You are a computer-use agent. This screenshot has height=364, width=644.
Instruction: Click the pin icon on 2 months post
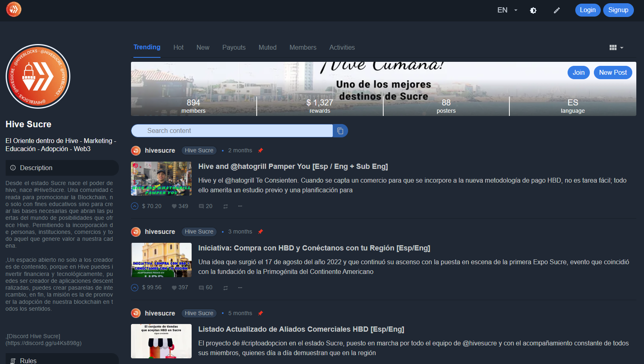tap(261, 150)
